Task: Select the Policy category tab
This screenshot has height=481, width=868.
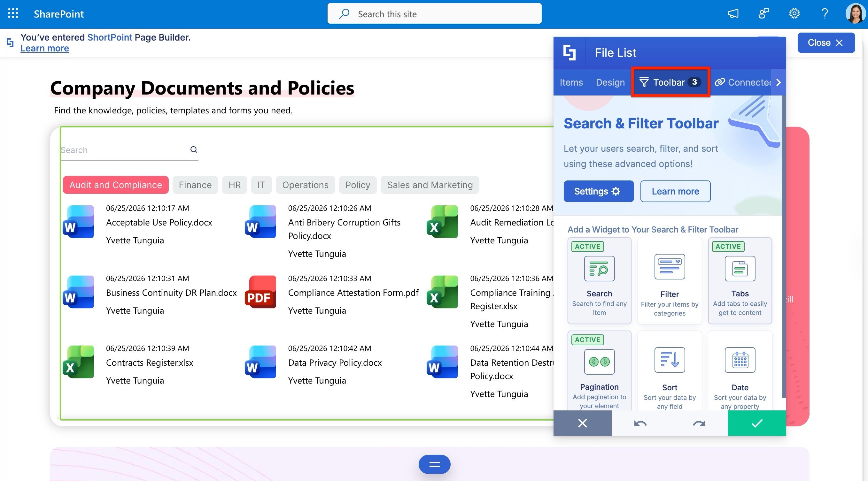Action: pos(358,185)
